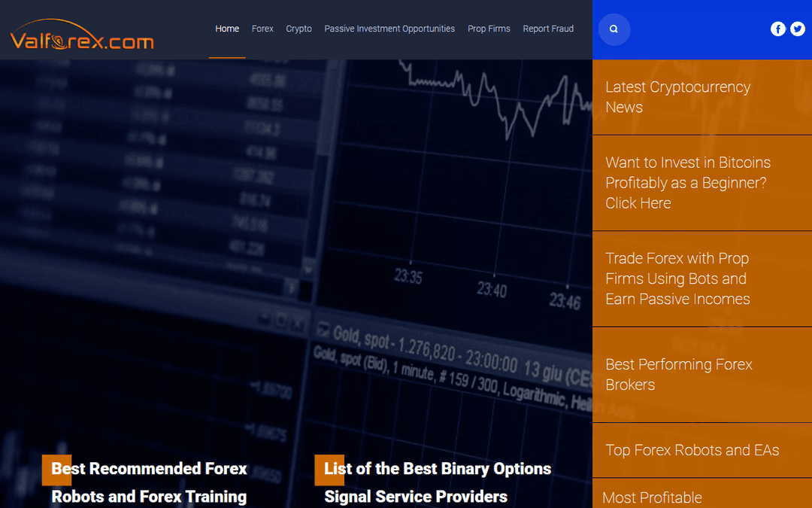Open the Forex menu item
Image resolution: width=812 pixels, height=508 pixels.
262,29
